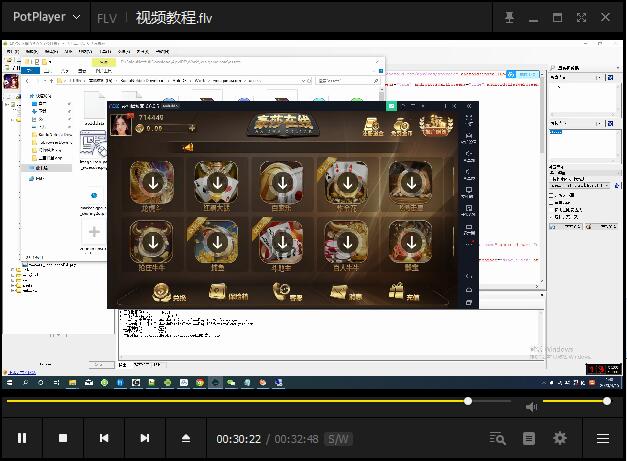Click the volume slider knob
Screen dimensions: 627x461
[607, 401]
